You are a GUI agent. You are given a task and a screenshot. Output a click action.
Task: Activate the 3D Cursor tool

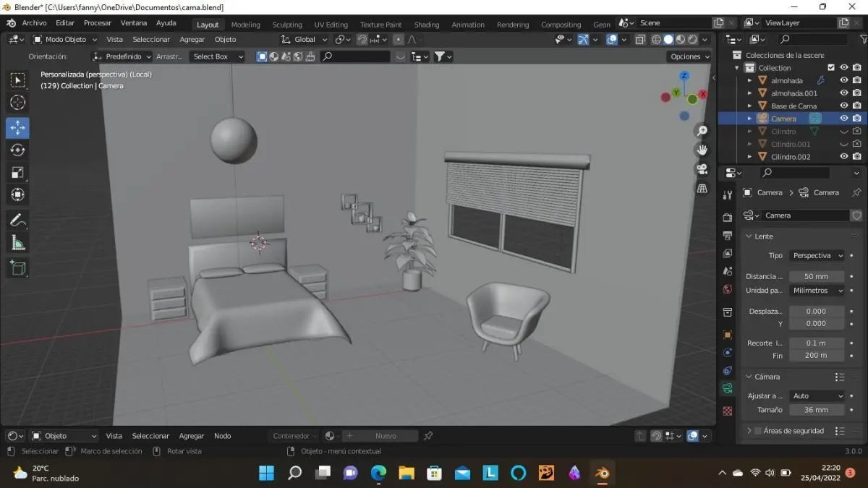coord(17,103)
